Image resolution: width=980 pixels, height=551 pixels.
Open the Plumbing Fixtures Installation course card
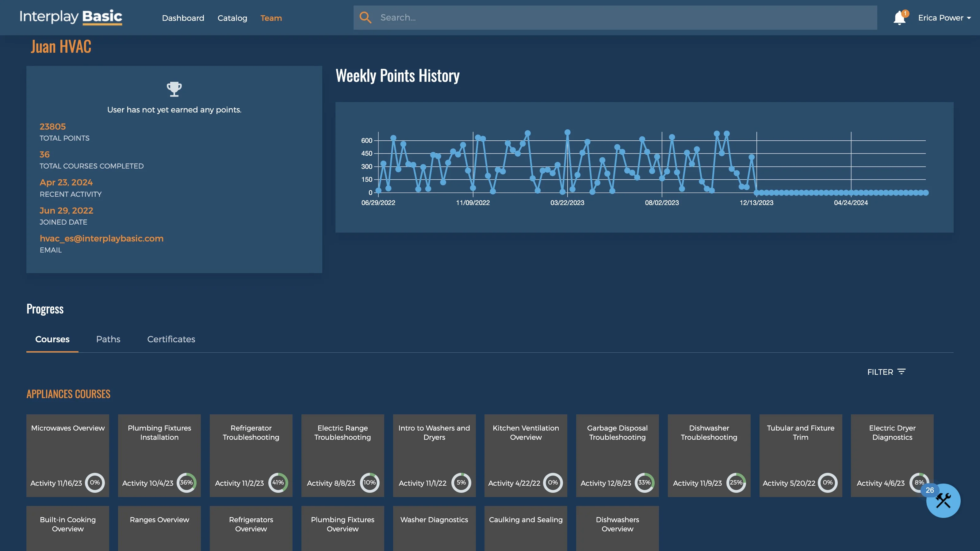pos(159,456)
